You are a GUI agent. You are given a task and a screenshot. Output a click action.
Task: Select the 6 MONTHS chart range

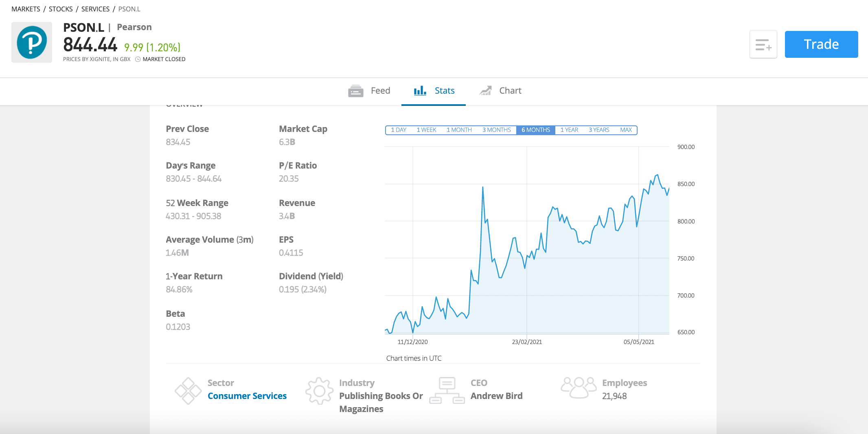[536, 130]
